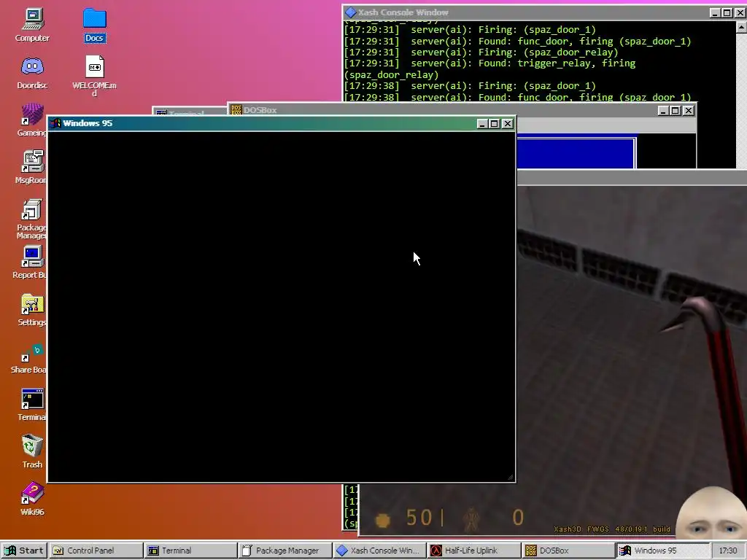Launch the Share Board desktop shortcut

point(28,357)
